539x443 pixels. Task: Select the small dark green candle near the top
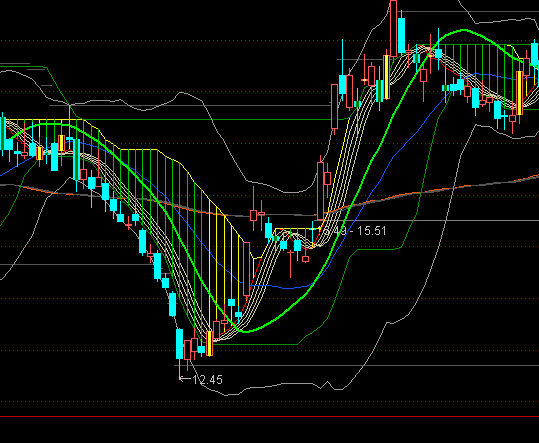coord(416,58)
